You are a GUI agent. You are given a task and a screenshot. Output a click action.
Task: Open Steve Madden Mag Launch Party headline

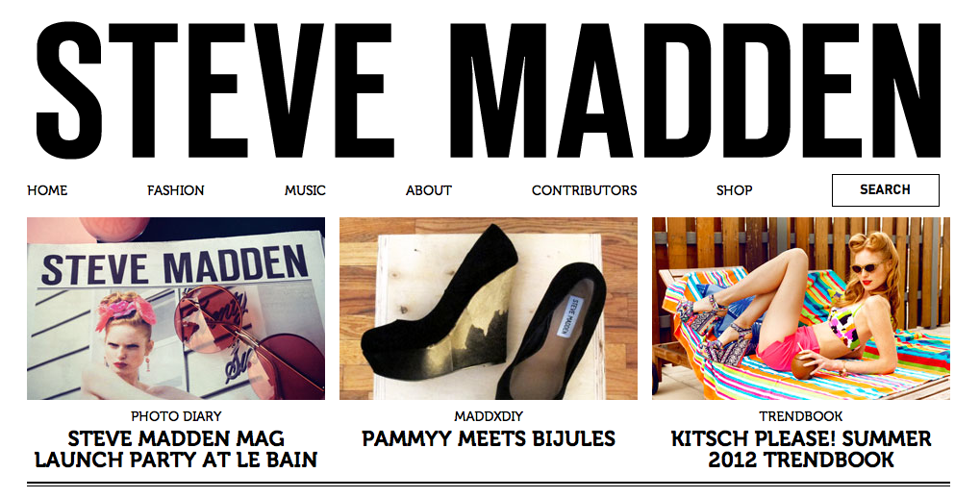[176, 449]
